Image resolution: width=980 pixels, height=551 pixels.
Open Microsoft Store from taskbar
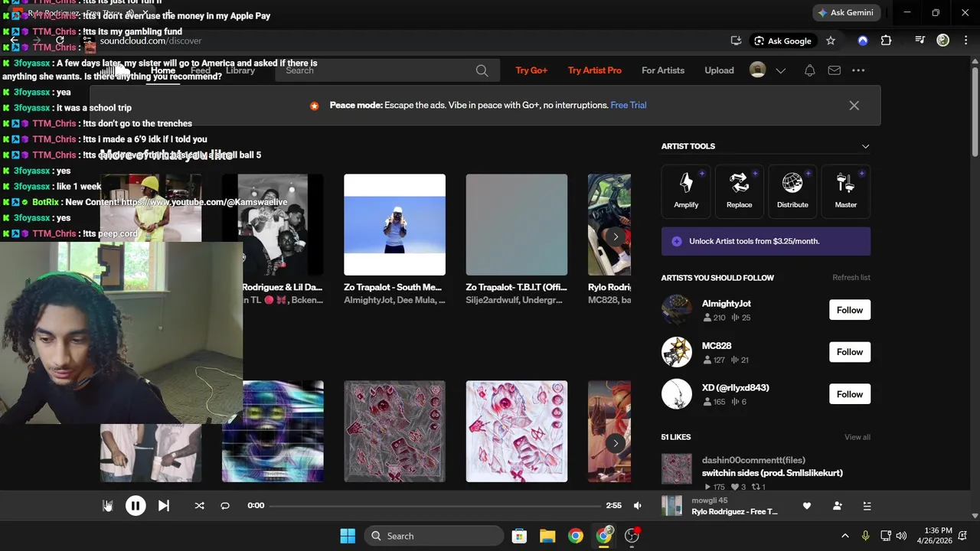519,536
